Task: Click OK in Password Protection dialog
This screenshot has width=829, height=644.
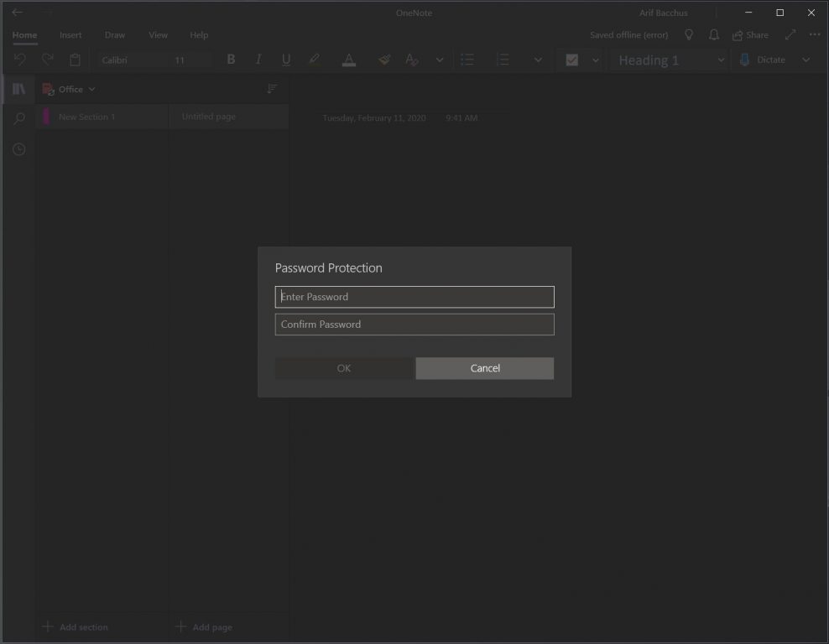Action: pyautogui.click(x=344, y=368)
